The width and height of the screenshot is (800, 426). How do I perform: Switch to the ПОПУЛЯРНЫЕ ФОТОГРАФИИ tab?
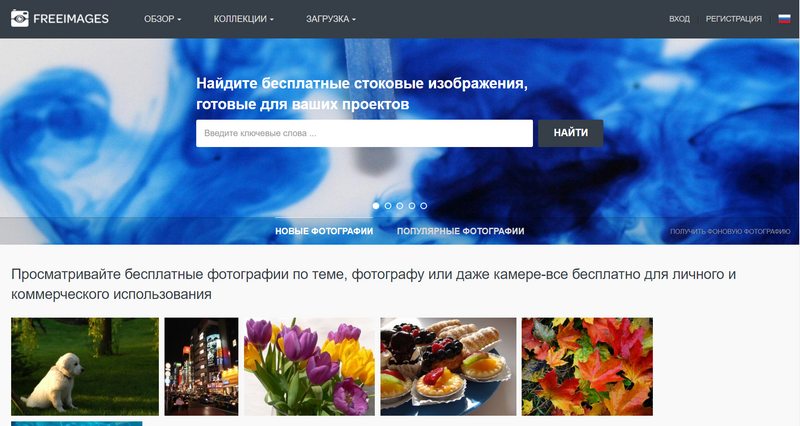pyautogui.click(x=460, y=231)
